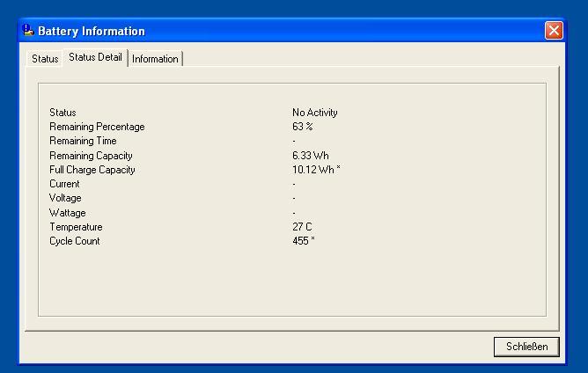Click the 'Voltage' label

click(x=65, y=198)
